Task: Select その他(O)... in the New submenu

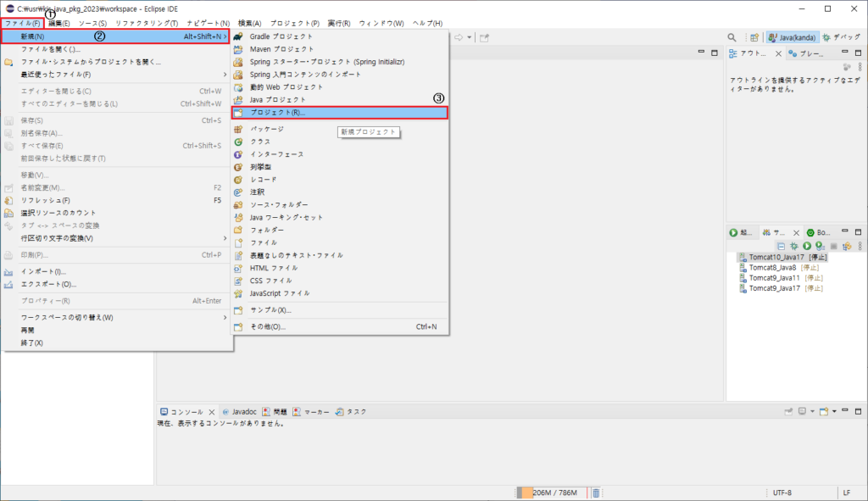Action: 339,327
